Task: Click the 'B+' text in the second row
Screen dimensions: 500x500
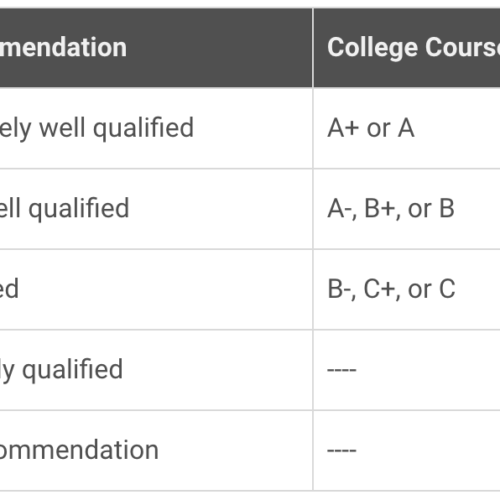Action: click(x=380, y=209)
